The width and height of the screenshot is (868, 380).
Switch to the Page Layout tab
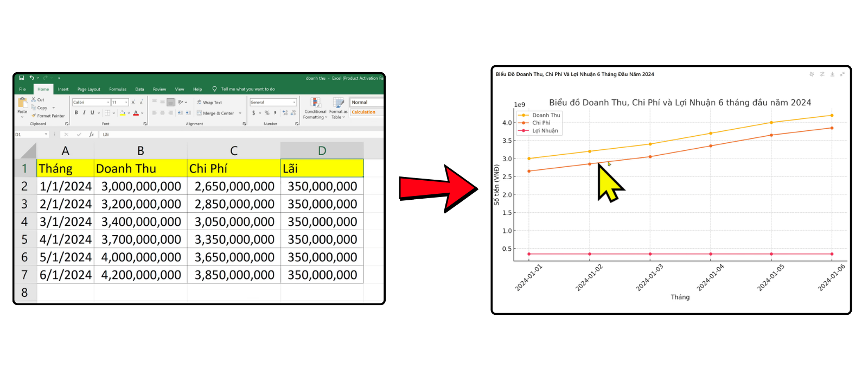(x=89, y=89)
